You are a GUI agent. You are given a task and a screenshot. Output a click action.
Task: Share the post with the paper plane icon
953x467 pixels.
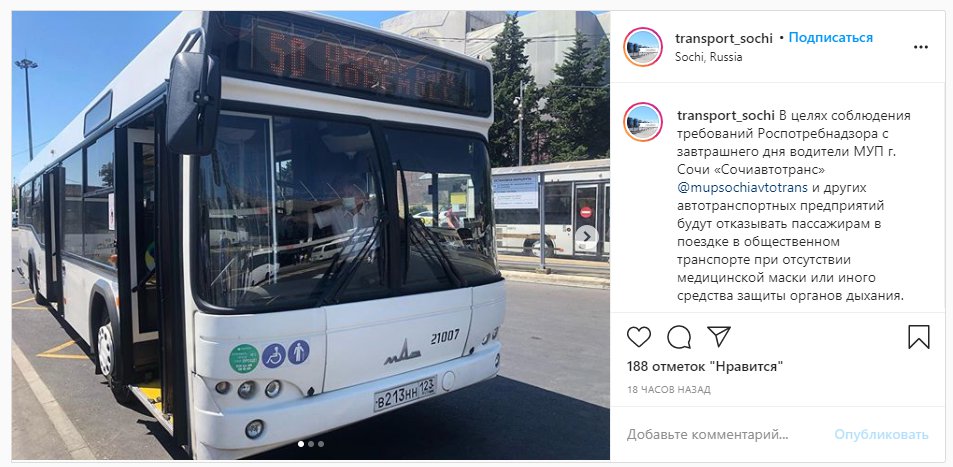click(x=719, y=336)
